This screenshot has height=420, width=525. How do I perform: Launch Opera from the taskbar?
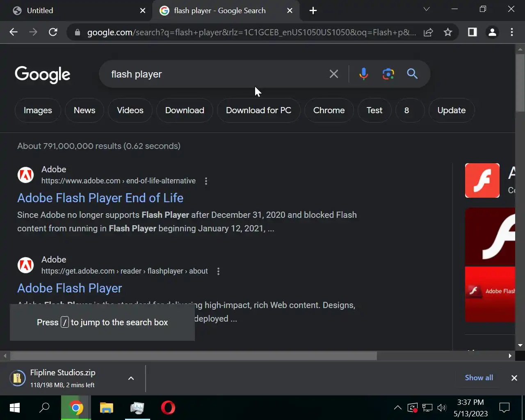(x=168, y=408)
